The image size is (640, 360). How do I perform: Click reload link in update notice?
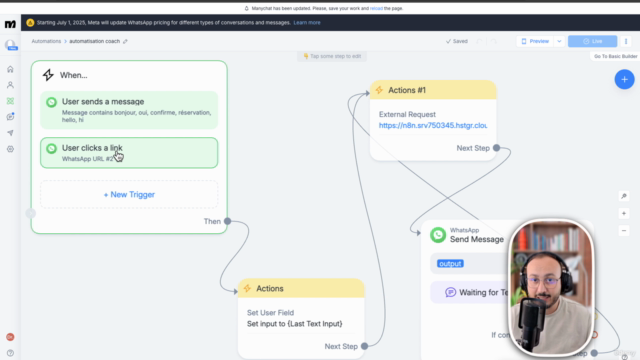click(x=376, y=8)
